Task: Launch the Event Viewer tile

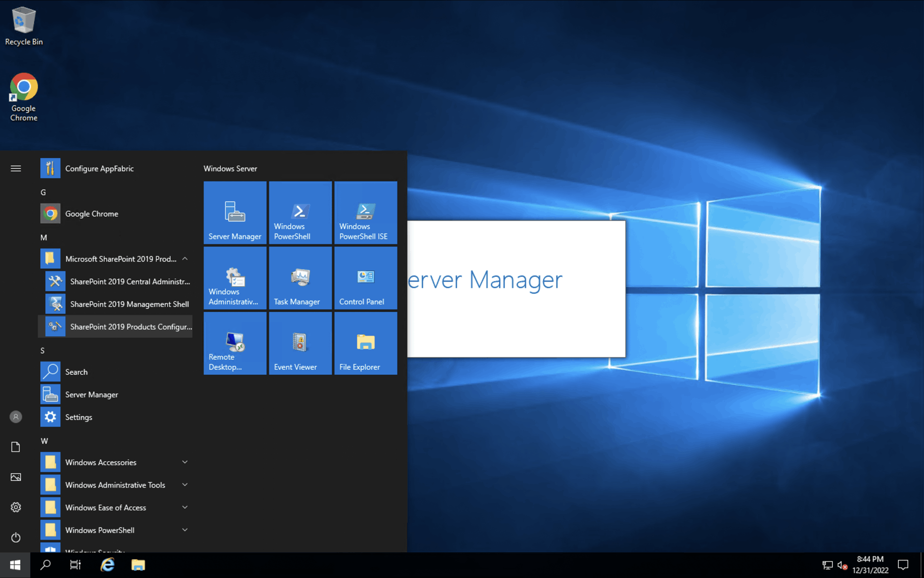Action: (x=300, y=344)
